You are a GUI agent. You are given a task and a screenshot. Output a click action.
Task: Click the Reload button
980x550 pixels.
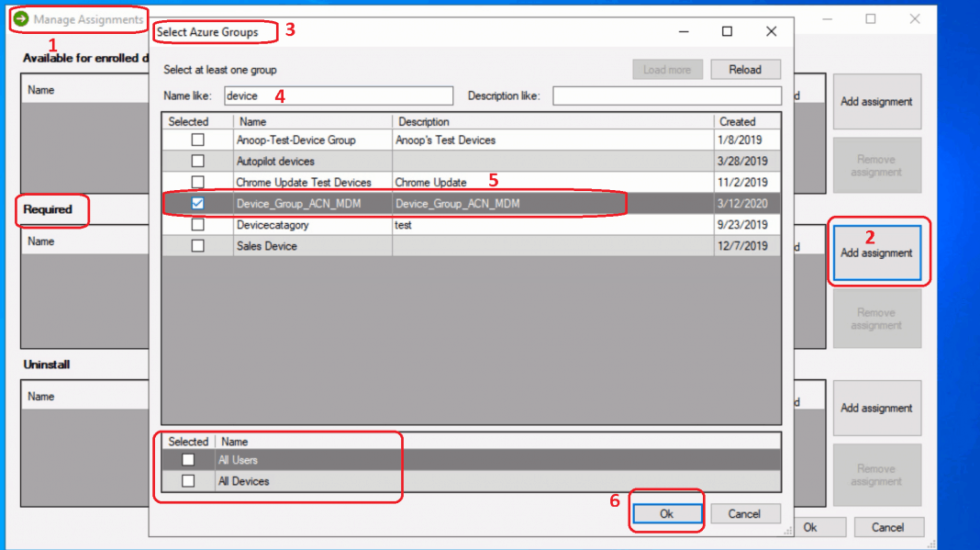click(746, 69)
